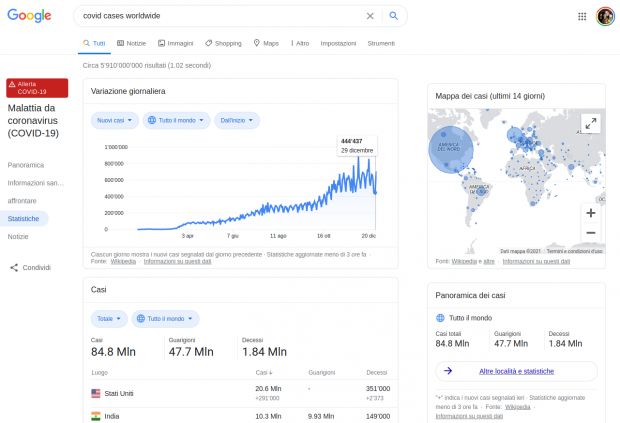The image size is (620, 423).
Task: Open the Altro more menu
Action: click(300, 43)
